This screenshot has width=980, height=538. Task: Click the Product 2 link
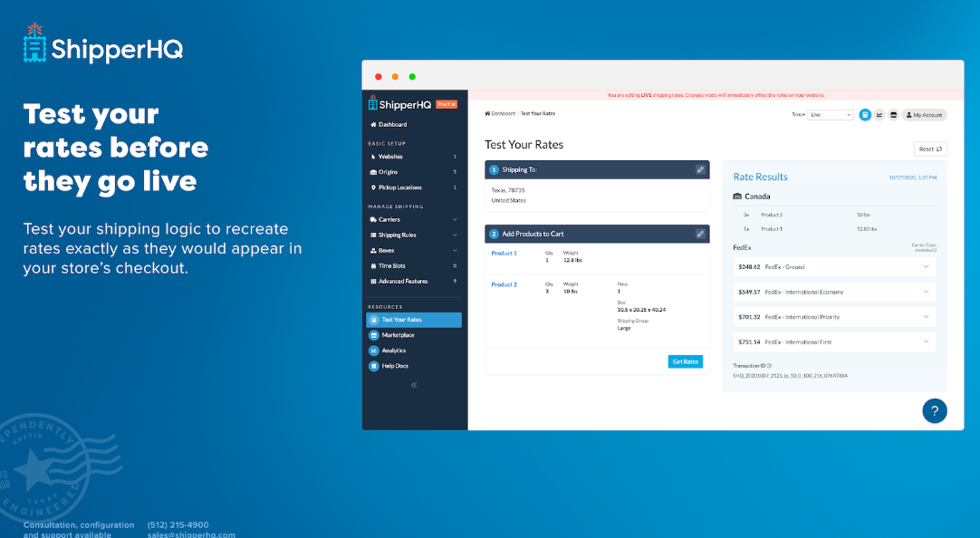click(x=504, y=284)
